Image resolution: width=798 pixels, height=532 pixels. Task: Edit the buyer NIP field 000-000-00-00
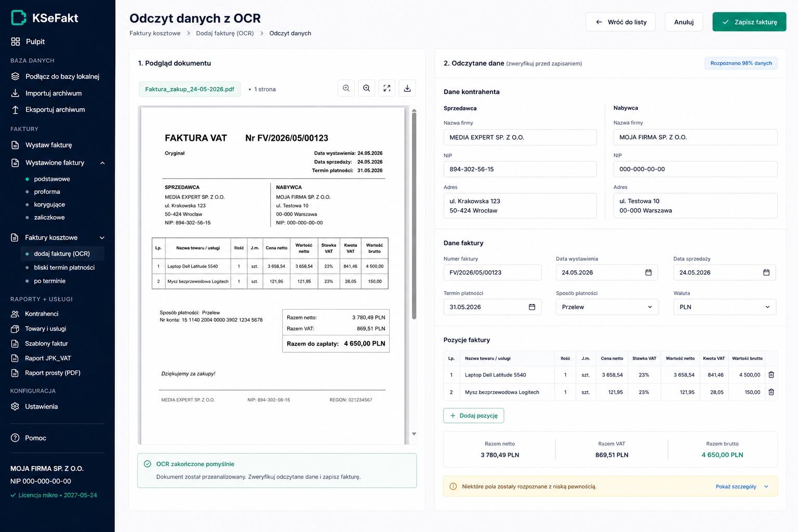(x=695, y=169)
